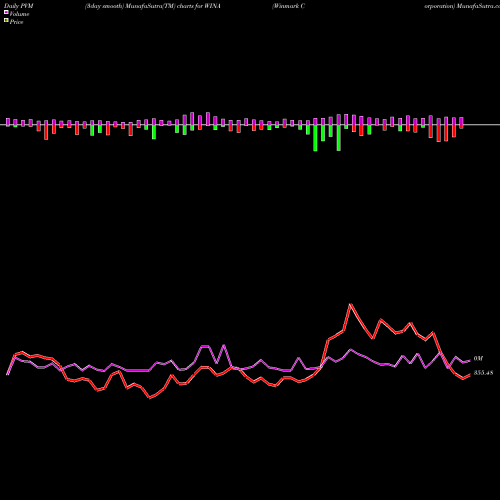The image size is (500, 500).
Task: Click the 855.48 price end label
Action: tap(483, 373)
